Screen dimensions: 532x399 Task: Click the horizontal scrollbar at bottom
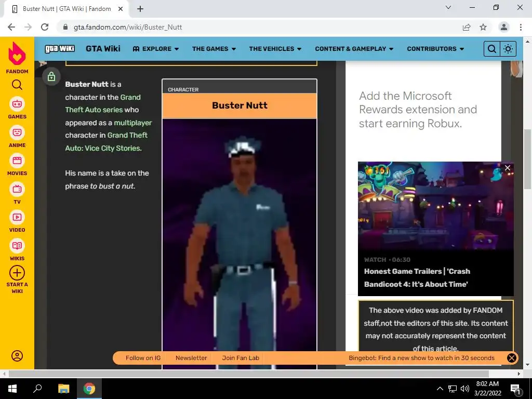click(249, 374)
